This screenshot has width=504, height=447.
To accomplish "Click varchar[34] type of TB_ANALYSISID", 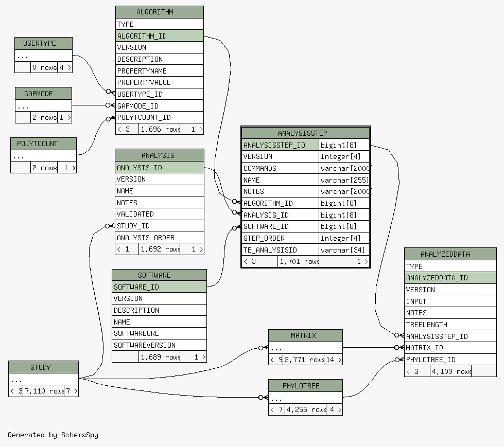I will (x=344, y=250).
